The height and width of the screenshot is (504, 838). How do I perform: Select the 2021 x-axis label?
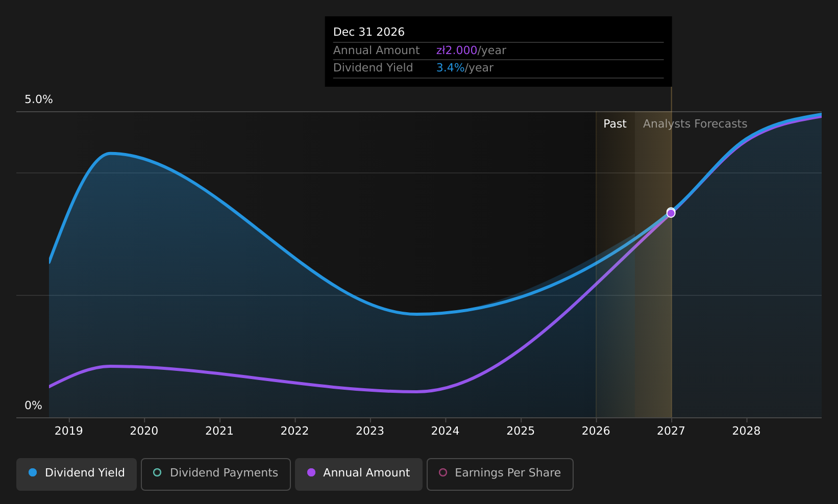pyautogui.click(x=219, y=431)
